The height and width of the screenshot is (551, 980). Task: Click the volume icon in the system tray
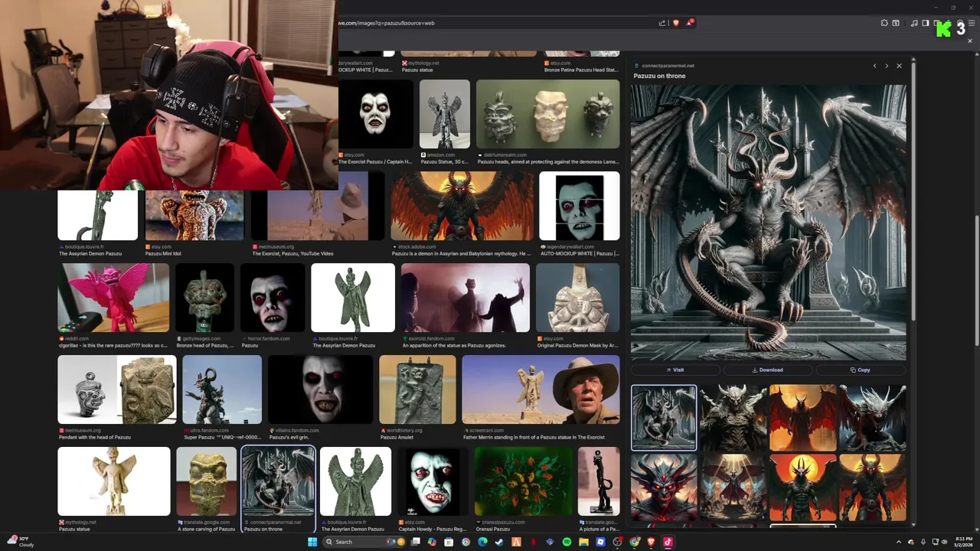pyautogui.click(x=944, y=542)
